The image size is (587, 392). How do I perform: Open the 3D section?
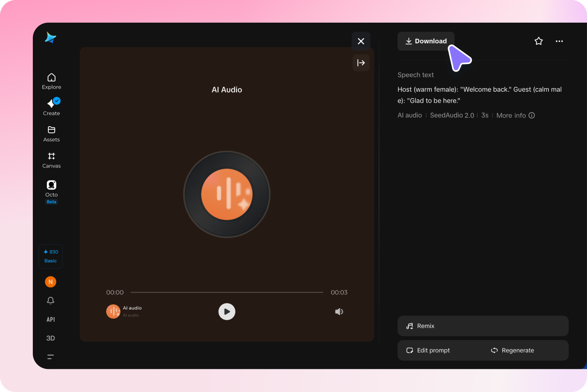[51, 338]
